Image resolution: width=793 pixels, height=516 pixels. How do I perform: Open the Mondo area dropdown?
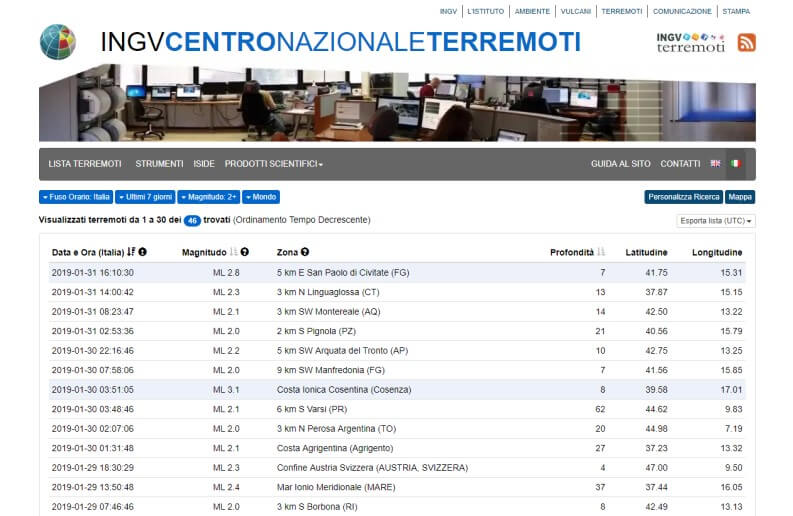point(261,197)
